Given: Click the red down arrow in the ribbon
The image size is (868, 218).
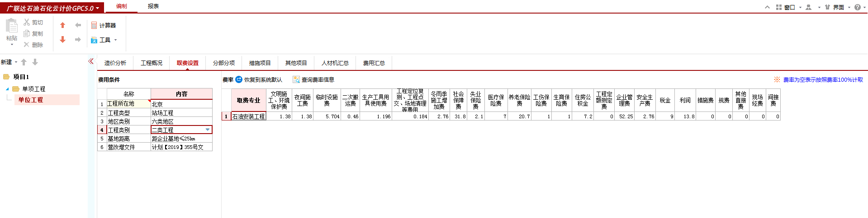Looking at the screenshot, I should coord(63,40).
